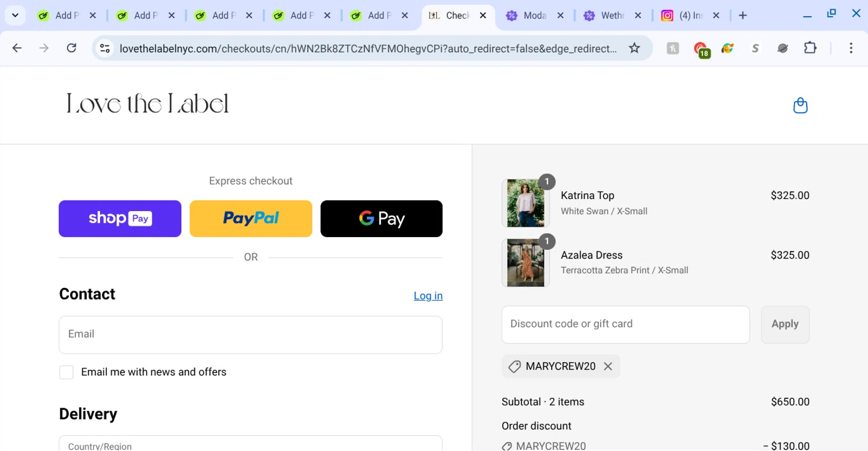Click the White Swan / X-Small variant text
The width and height of the screenshot is (868, 451).
[x=604, y=211]
